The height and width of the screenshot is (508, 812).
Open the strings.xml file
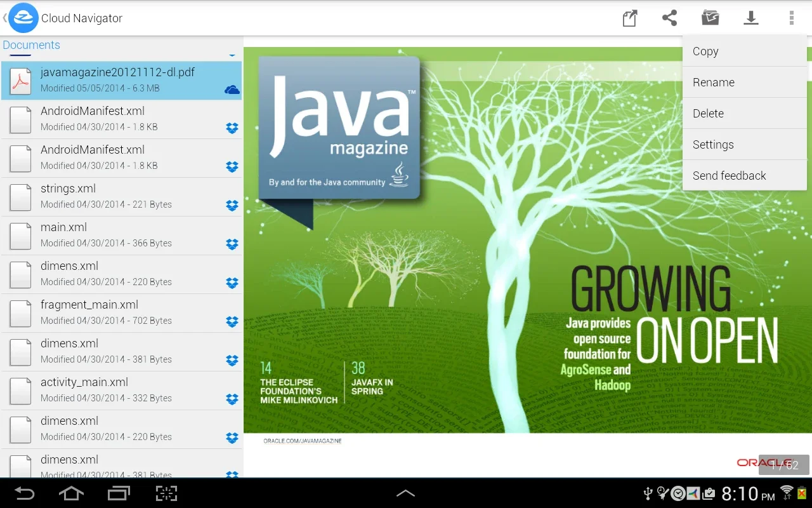(121, 197)
